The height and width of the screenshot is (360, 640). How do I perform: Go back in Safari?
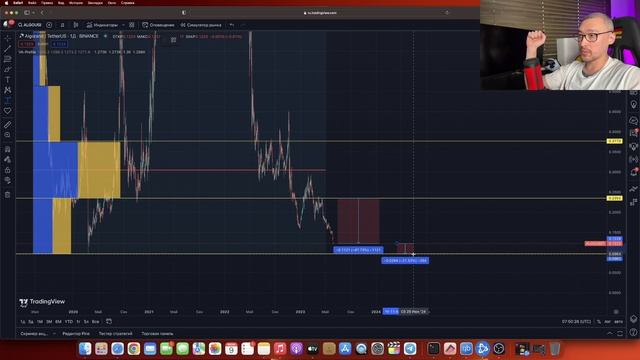(x=42, y=13)
